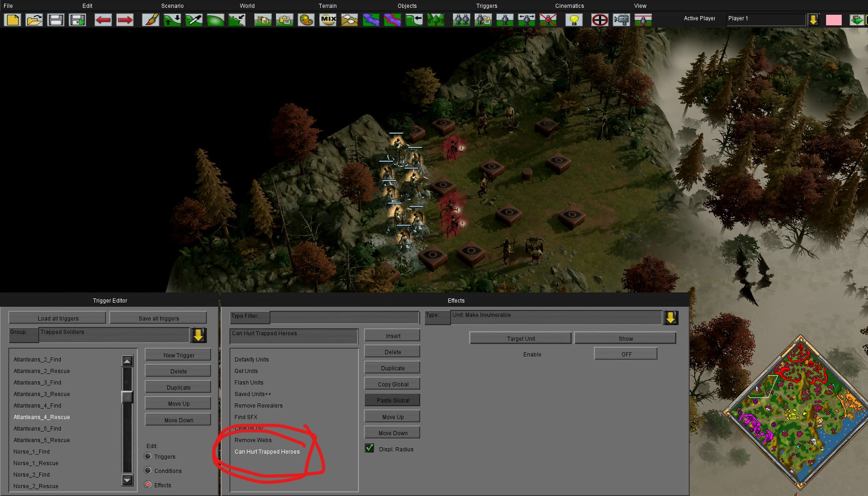Click the pink player color swatch
The width and height of the screenshot is (868, 496).
coord(833,20)
